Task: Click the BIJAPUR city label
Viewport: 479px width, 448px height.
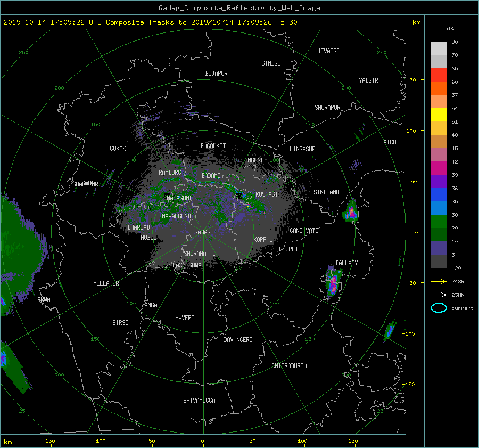Action: 216,74
